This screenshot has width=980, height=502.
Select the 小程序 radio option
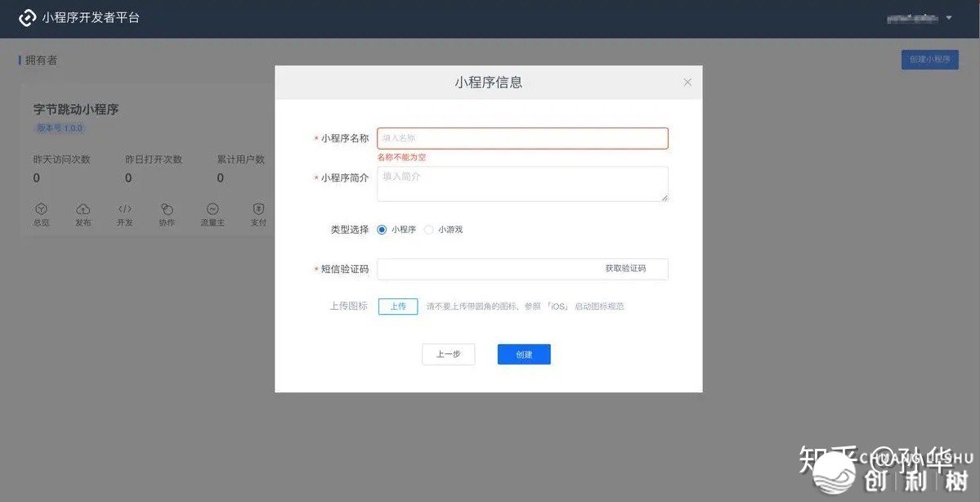tap(382, 230)
